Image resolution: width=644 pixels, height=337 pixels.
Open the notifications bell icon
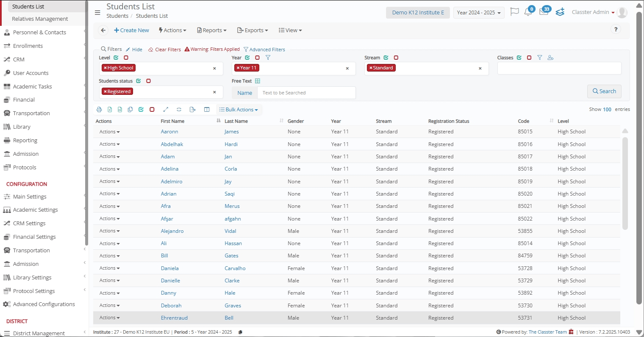[x=528, y=12]
